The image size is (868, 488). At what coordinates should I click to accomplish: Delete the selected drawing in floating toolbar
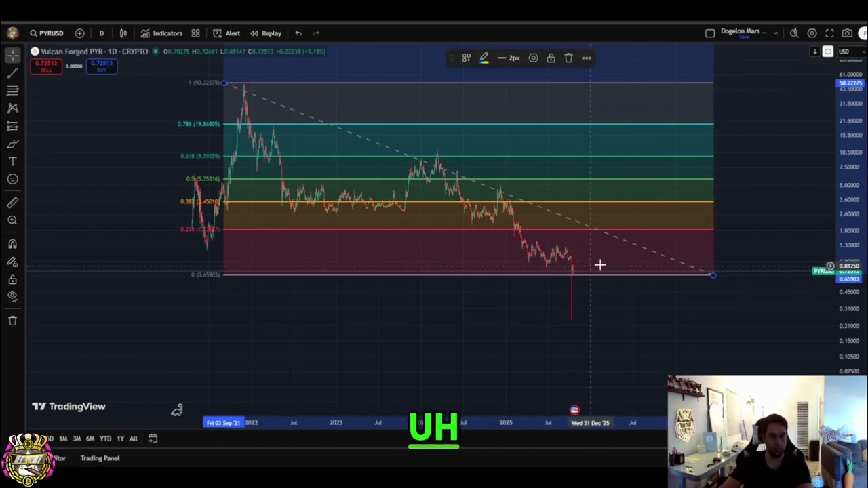569,58
